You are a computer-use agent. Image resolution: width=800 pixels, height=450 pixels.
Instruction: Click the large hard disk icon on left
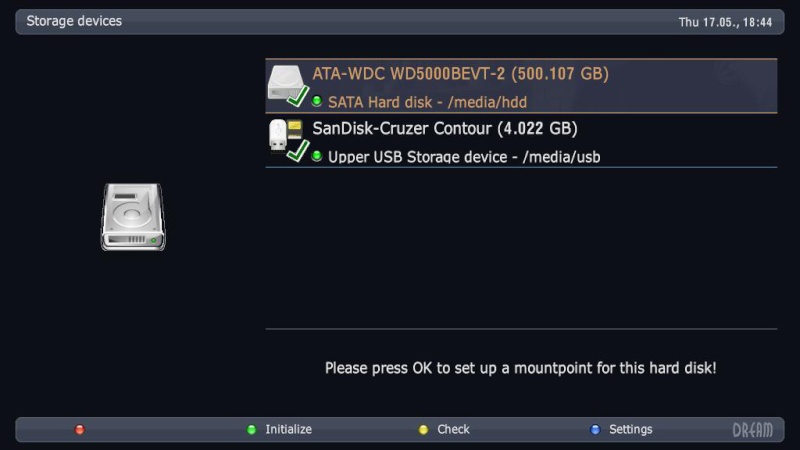point(133,217)
